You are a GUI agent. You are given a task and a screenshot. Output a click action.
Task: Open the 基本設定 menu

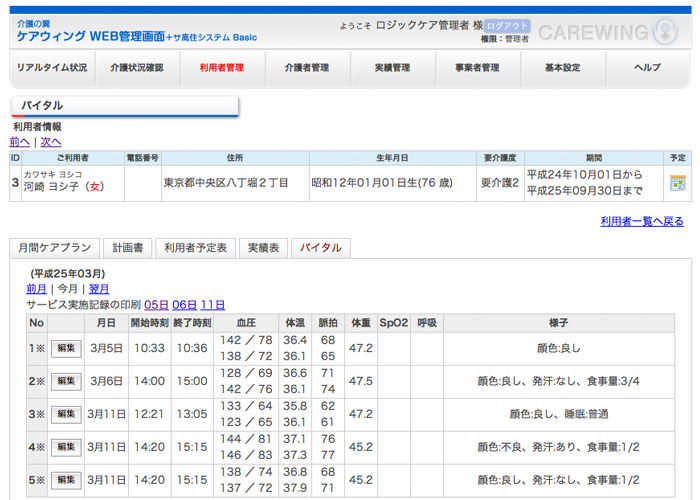tap(562, 68)
